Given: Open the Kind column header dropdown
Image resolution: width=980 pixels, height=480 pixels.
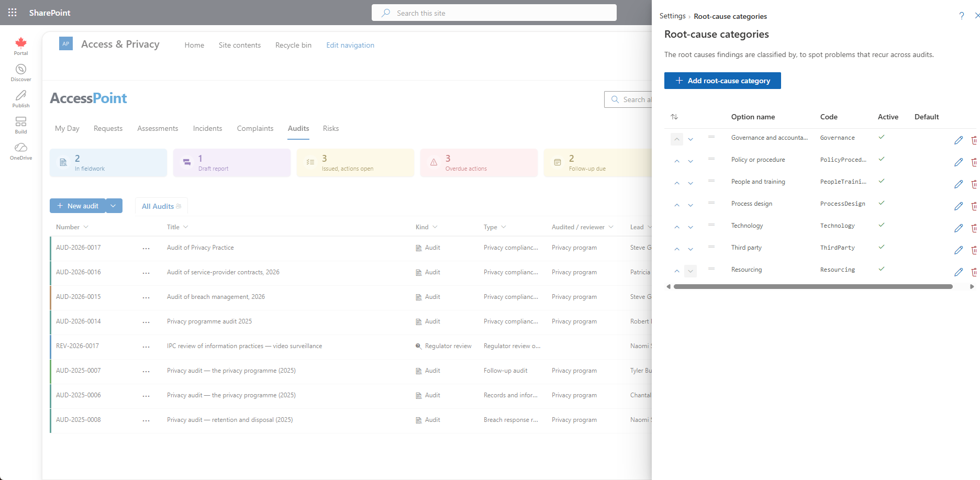Looking at the screenshot, I should [x=435, y=227].
